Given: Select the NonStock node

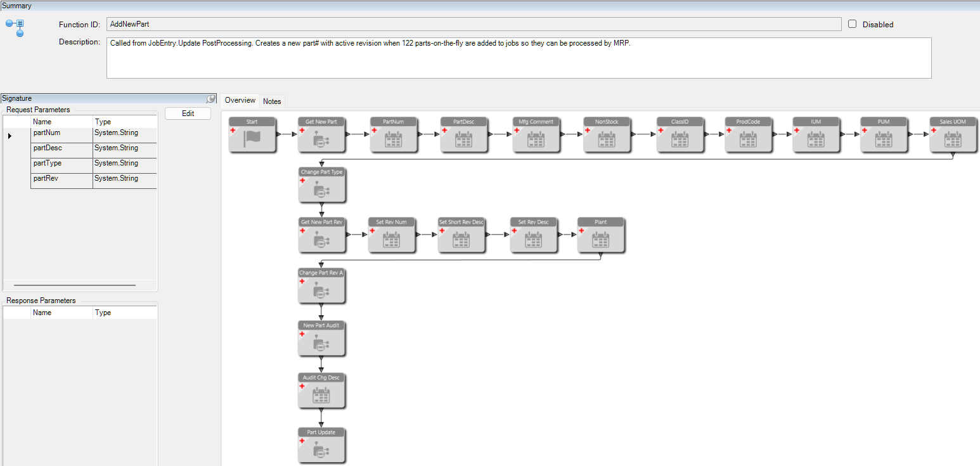Looking at the screenshot, I should point(607,134).
